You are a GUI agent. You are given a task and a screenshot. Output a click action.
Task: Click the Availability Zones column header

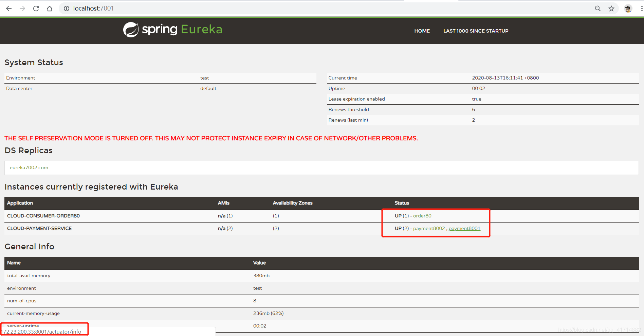(293, 203)
